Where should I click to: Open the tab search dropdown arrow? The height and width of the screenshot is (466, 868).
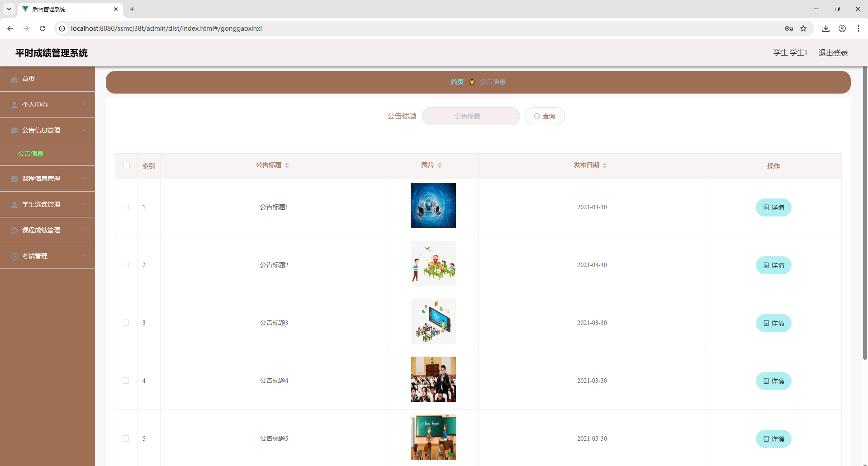pos(9,9)
